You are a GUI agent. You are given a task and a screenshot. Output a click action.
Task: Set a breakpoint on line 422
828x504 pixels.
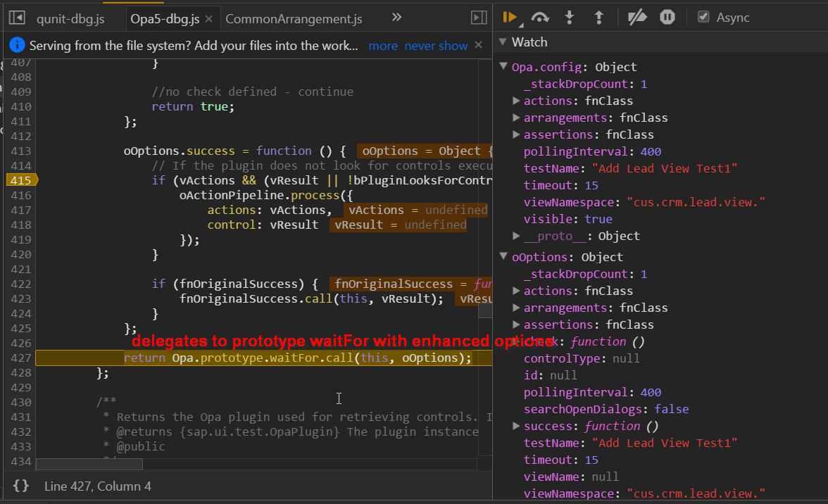[x=21, y=284]
